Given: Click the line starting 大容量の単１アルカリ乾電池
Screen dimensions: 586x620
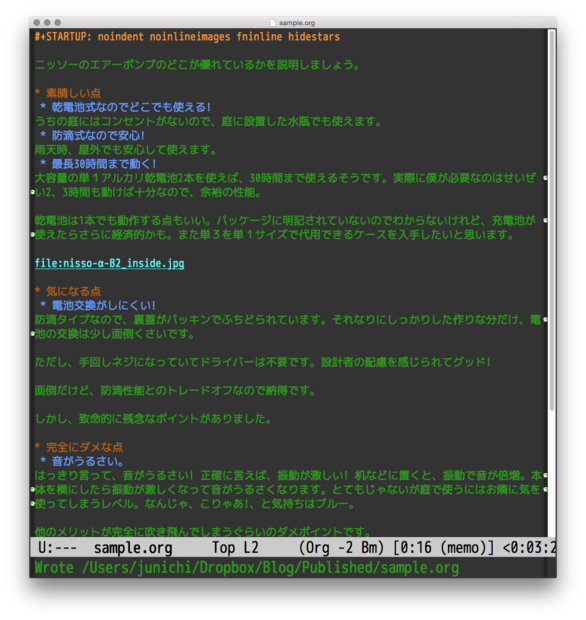Looking at the screenshot, I should pyautogui.click(x=285, y=178).
